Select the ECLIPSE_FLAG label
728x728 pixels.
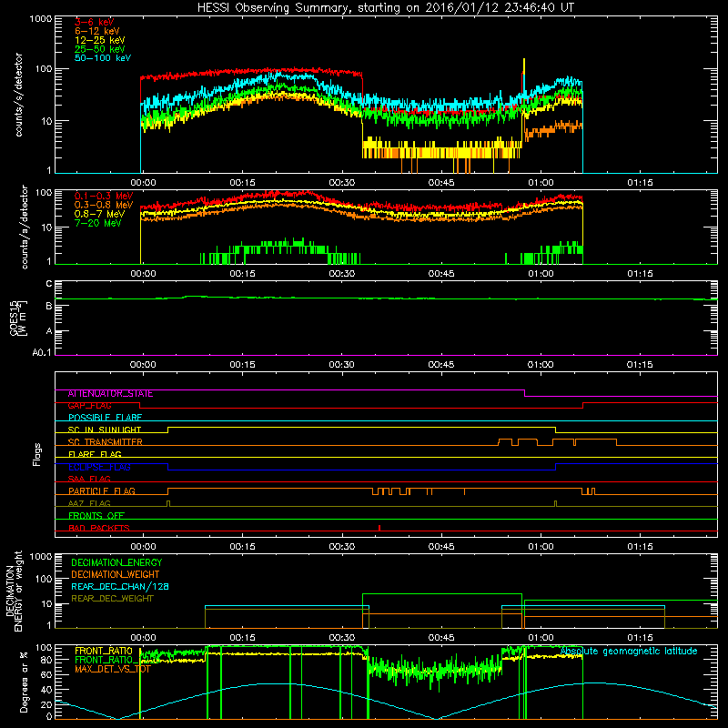[x=99, y=467]
